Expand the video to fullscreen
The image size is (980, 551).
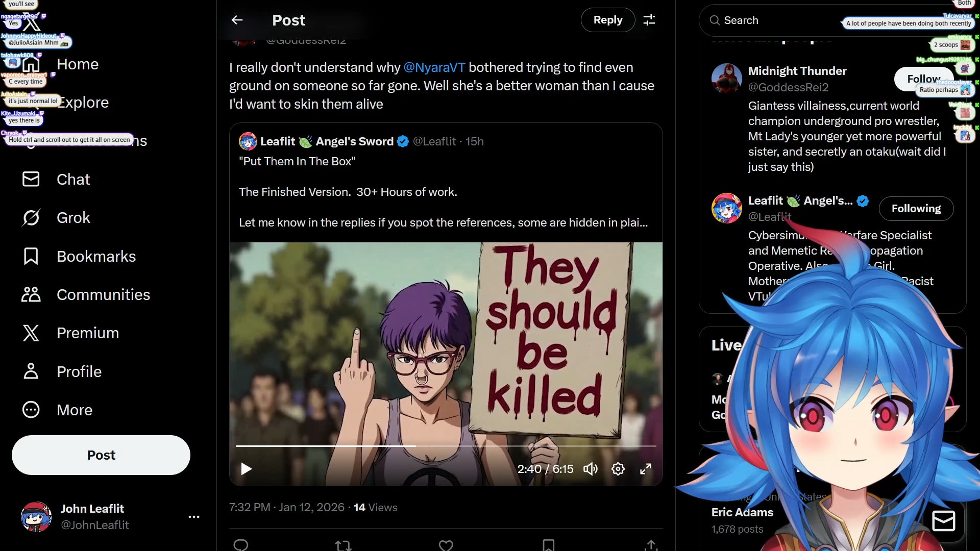(x=646, y=469)
